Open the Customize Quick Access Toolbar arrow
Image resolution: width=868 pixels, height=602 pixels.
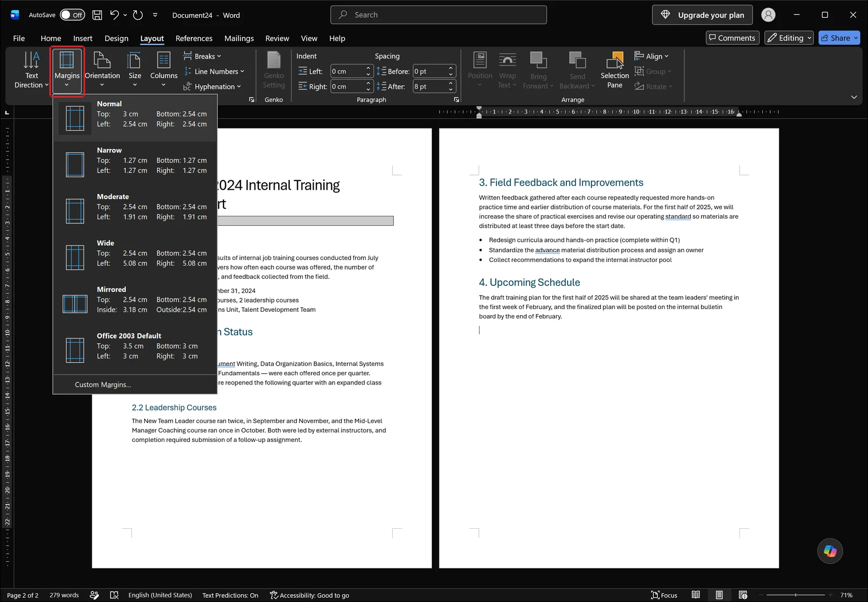pyautogui.click(x=155, y=15)
